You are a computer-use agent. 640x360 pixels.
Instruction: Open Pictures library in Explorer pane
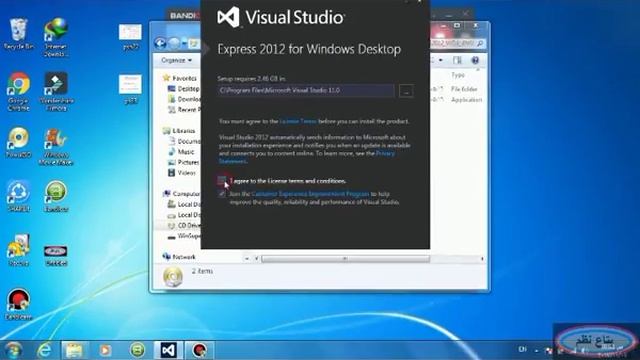tap(184, 162)
